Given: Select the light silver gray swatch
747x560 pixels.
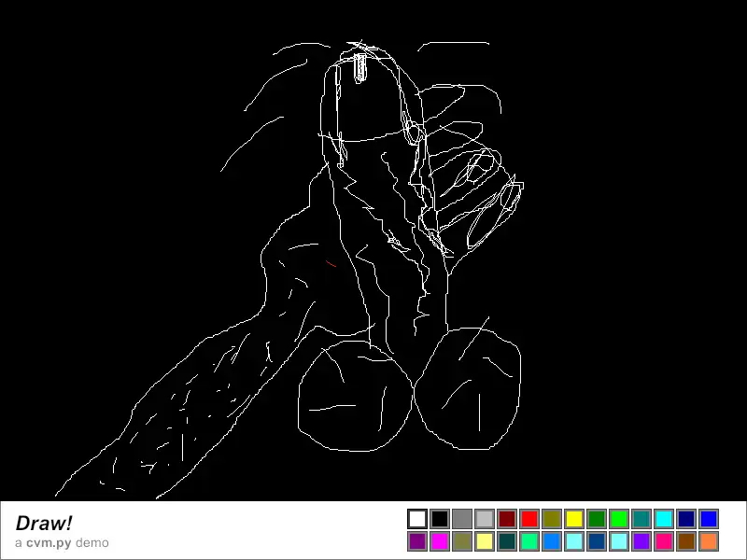Looking at the screenshot, I should (x=485, y=519).
